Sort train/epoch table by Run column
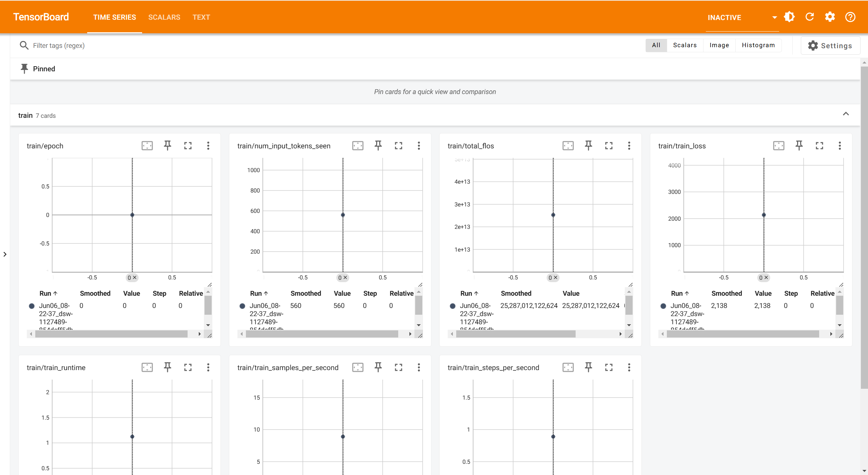The width and height of the screenshot is (868, 475). (x=49, y=293)
